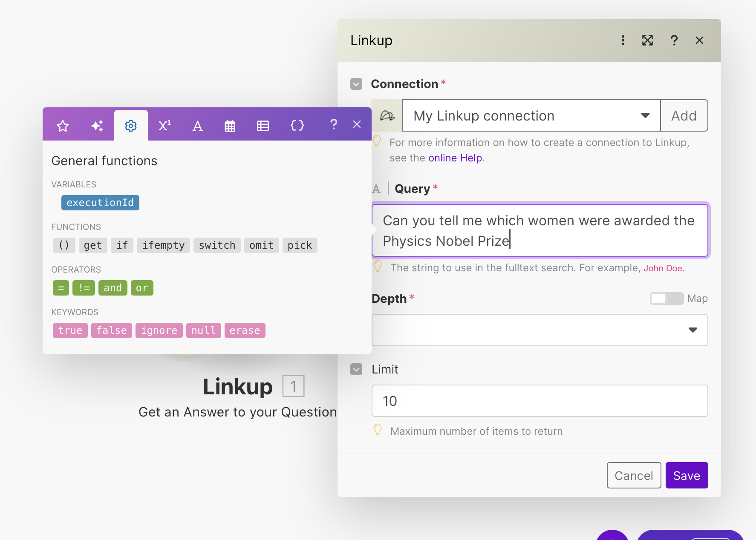756x540 pixels.
Task: Toggle the Limit field checkbox
Action: click(356, 369)
